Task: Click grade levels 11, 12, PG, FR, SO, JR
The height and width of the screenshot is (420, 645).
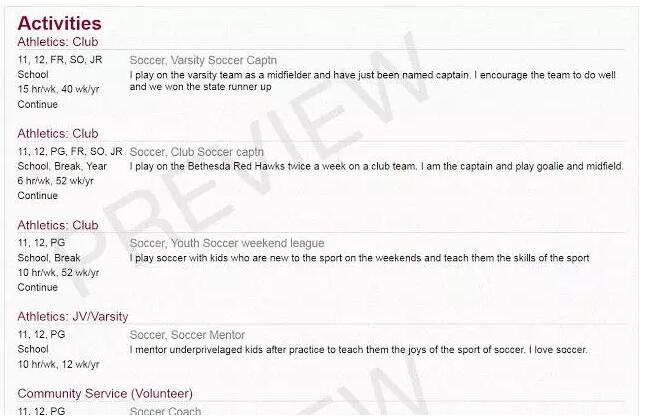Action: tap(70, 152)
